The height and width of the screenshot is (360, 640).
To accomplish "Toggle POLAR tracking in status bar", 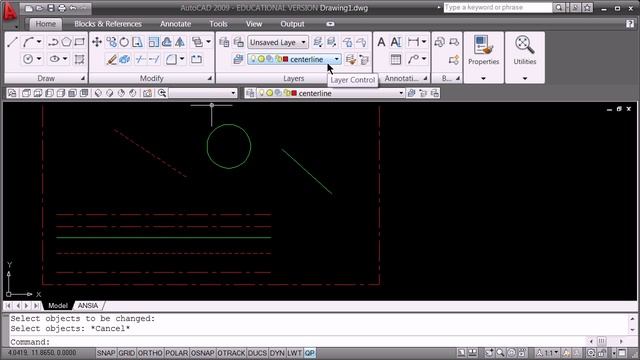I will [x=176, y=353].
